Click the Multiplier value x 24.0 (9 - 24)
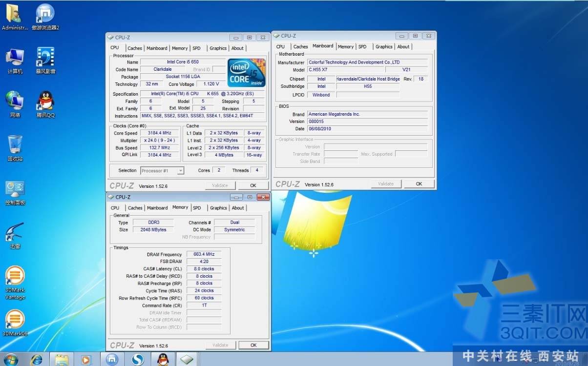The height and width of the screenshot is (366, 588). 160,140
